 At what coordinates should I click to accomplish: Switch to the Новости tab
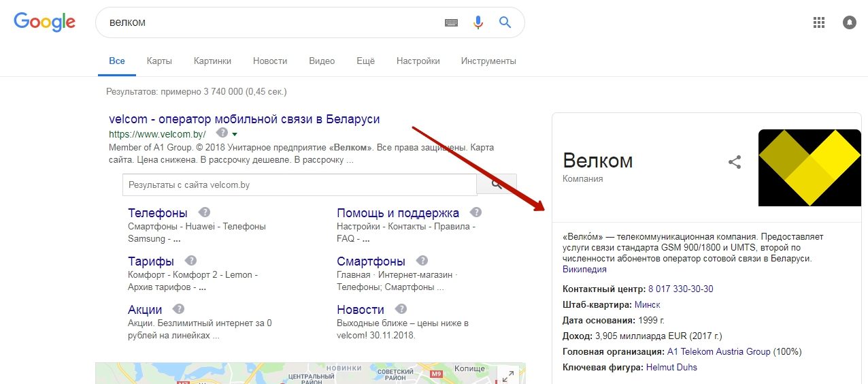click(270, 61)
